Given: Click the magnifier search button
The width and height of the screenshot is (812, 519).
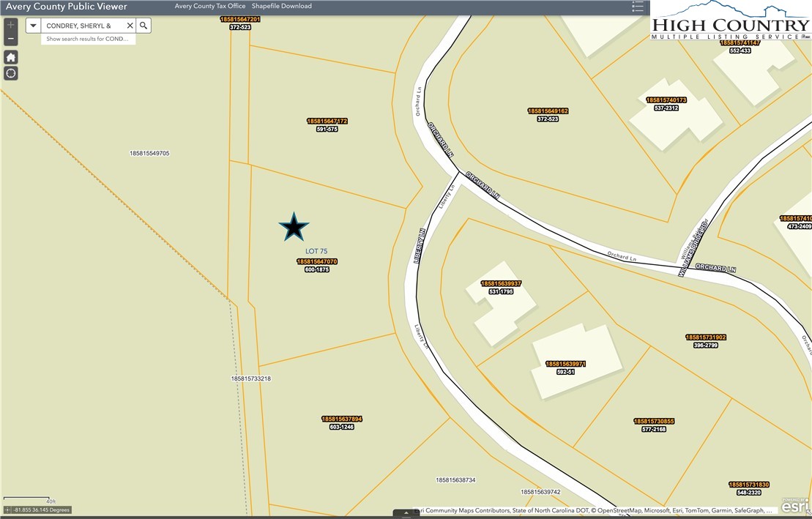Looking at the screenshot, I should [x=144, y=26].
